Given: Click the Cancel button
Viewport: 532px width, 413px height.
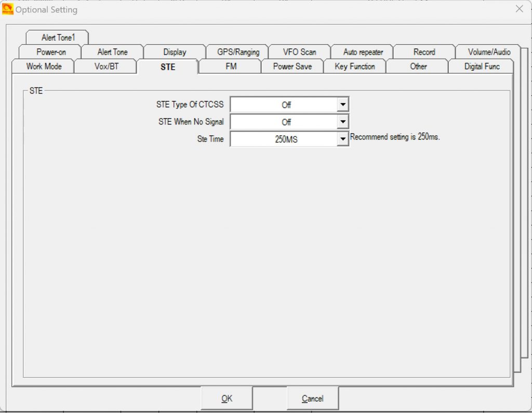Looking at the screenshot, I should pos(313,398).
